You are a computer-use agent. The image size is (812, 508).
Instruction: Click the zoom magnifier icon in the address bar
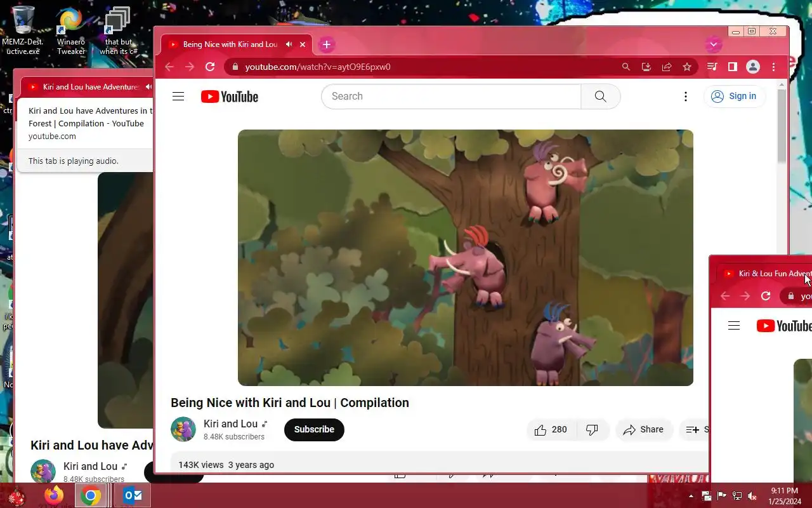point(626,67)
